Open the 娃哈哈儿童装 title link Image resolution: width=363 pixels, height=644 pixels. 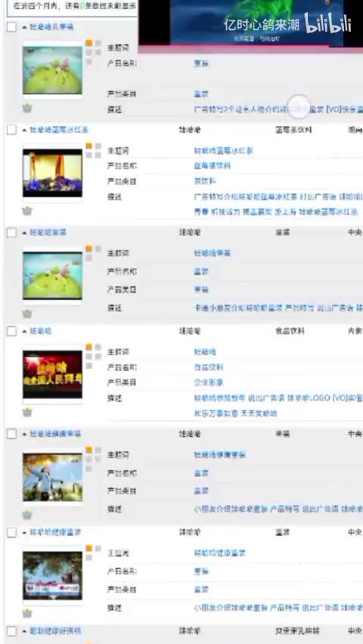(x=51, y=27)
